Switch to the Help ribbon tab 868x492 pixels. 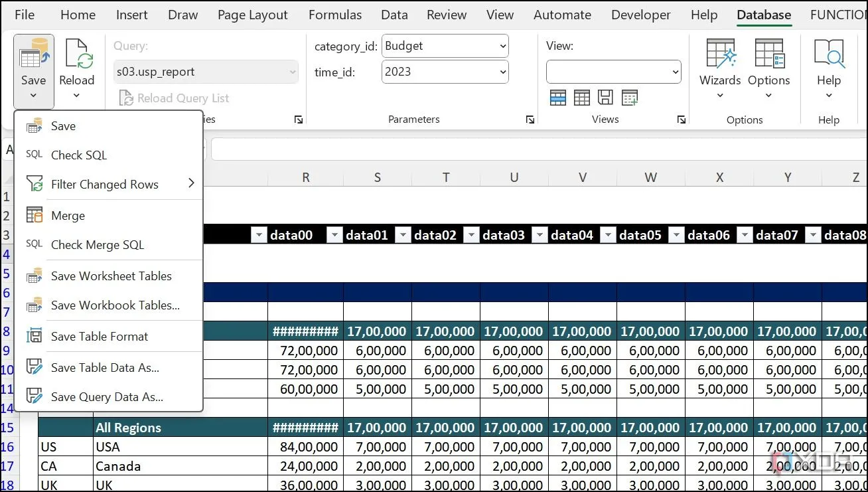click(x=703, y=15)
